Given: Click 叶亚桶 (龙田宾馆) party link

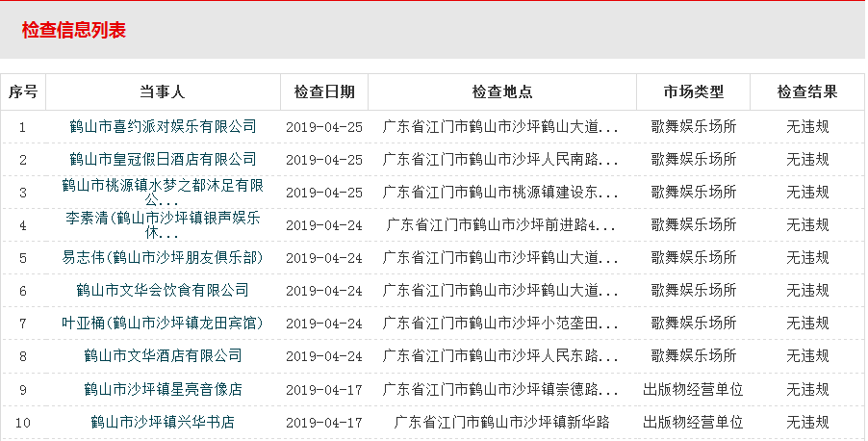Looking at the screenshot, I should click(163, 323).
